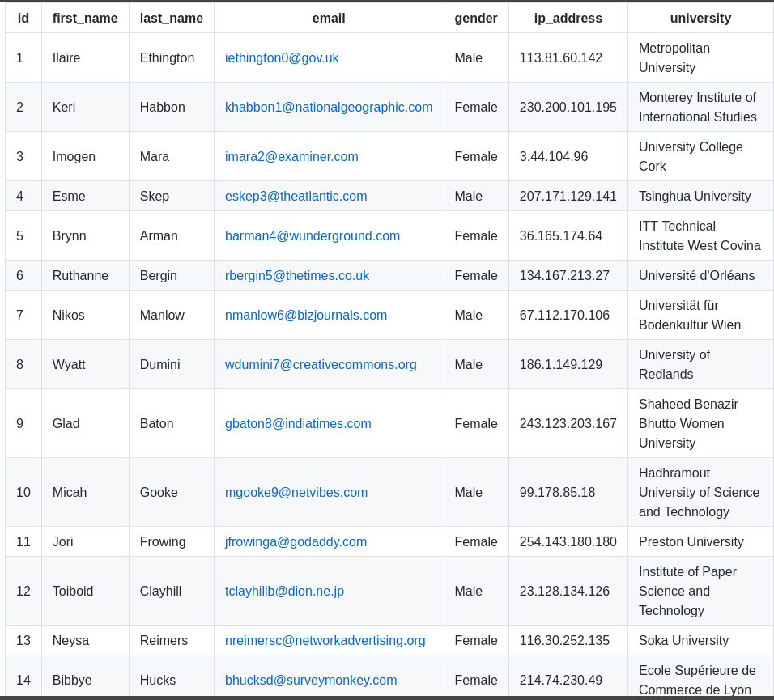Viewport: 774px width, 700px height.
Task: Open tclayhillb@dion.ne.jp email link
Action: pyautogui.click(x=284, y=591)
